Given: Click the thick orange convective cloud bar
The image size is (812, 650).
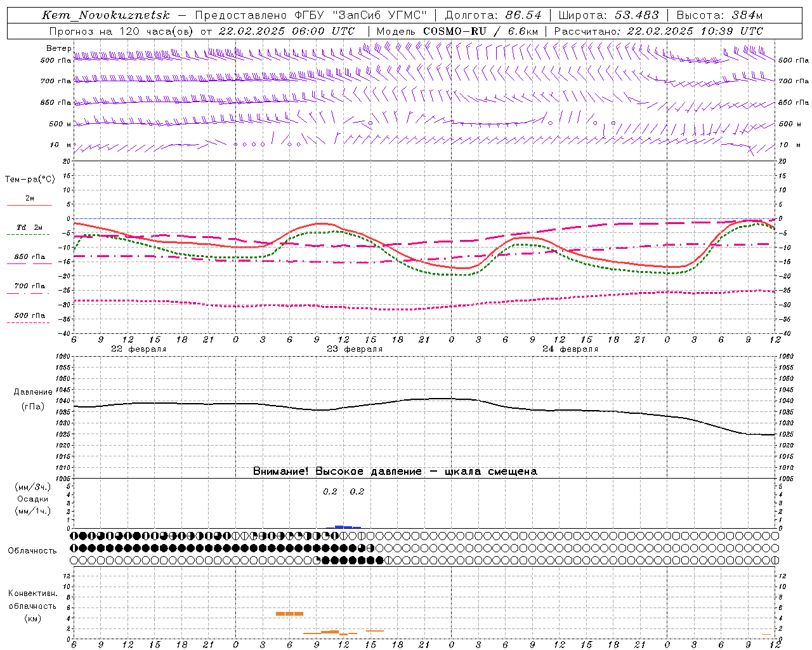Looking at the screenshot, I should click(x=289, y=614).
